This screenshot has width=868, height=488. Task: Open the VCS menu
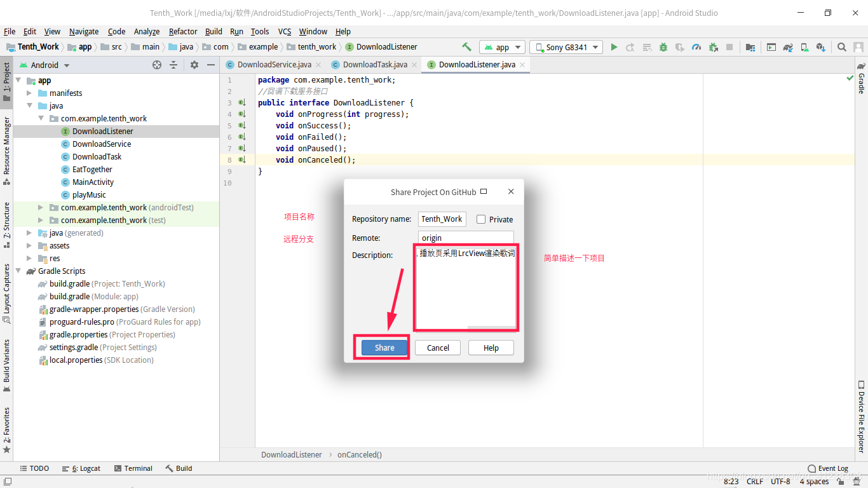tap(285, 31)
